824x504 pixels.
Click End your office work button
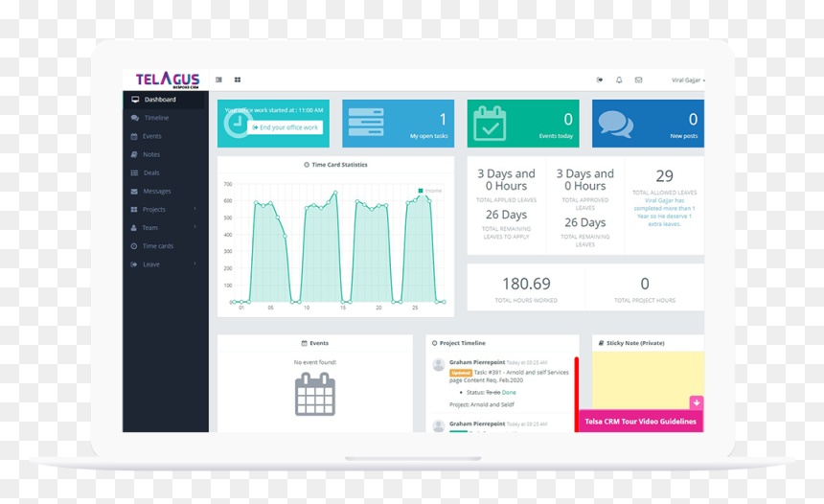(x=285, y=127)
